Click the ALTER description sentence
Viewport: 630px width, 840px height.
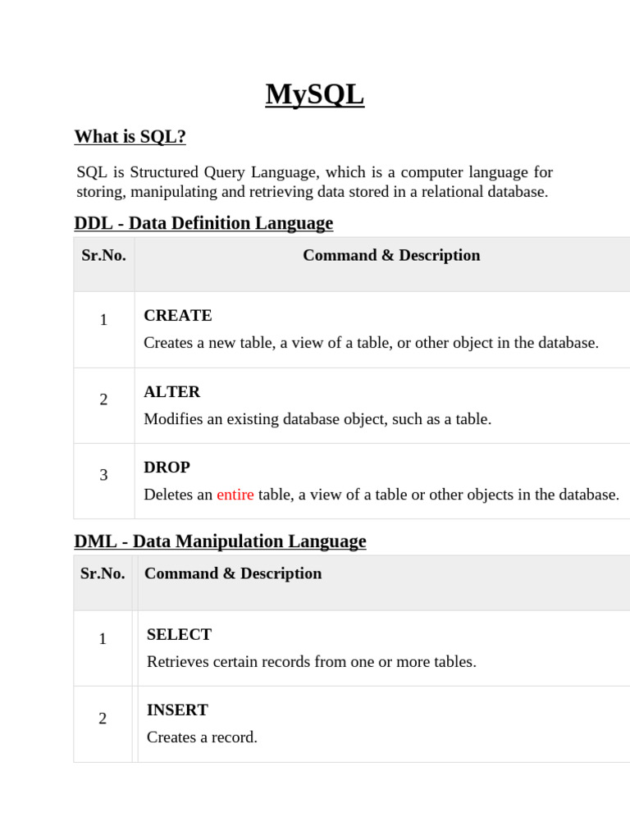[x=317, y=419]
